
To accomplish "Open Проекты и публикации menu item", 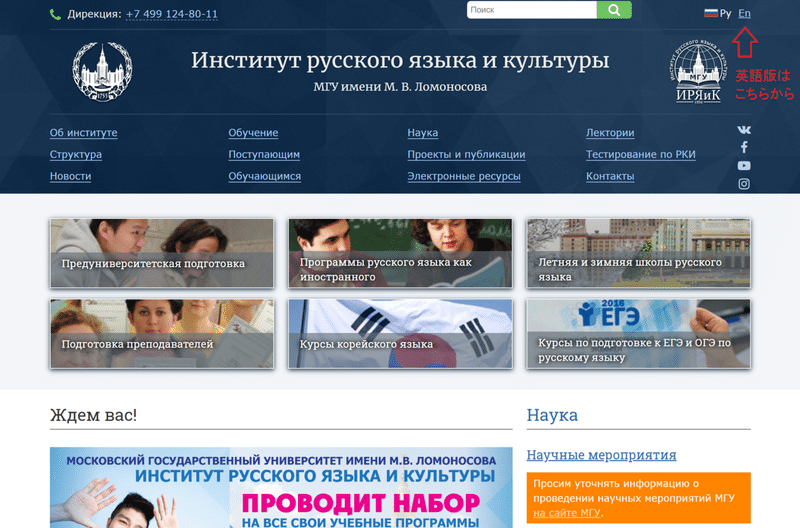I will (466, 155).
